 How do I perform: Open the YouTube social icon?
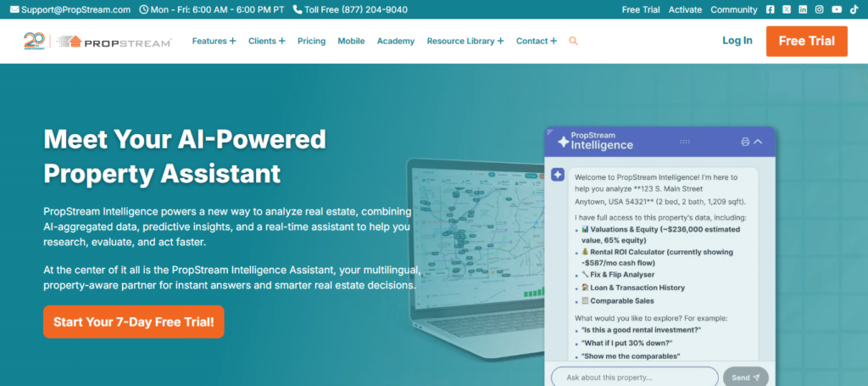pyautogui.click(x=837, y=9)
